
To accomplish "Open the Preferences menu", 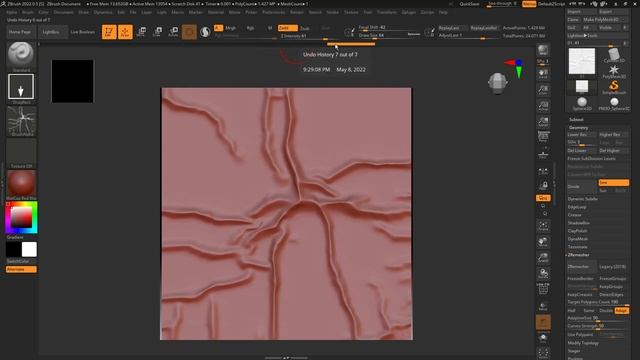I will pyautogui.click(x=273, y=12).
